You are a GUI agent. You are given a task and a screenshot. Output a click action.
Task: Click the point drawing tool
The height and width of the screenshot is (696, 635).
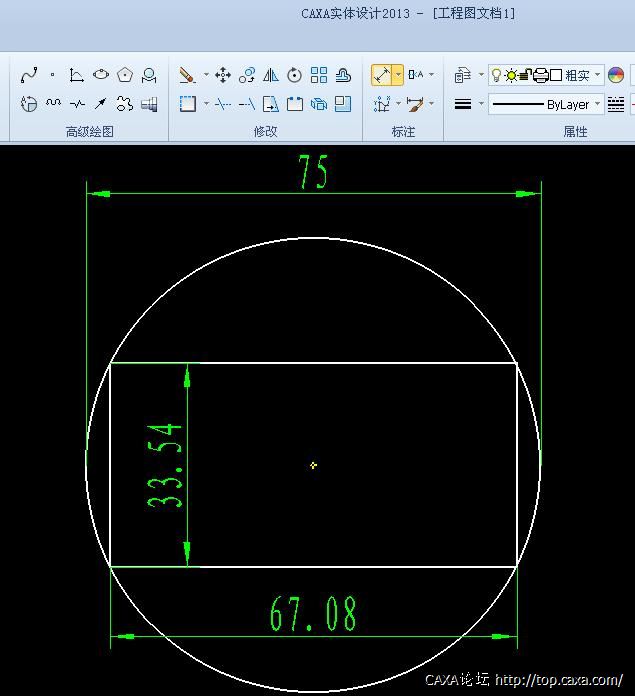pyautogui.click(x=53, y=75)
